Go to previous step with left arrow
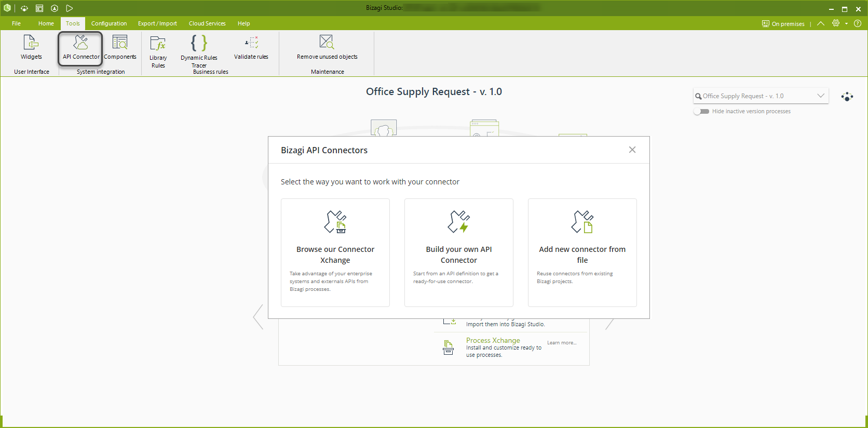Image resolution: width=868 pixels, height=428 pixels. (x=258, y=317)
